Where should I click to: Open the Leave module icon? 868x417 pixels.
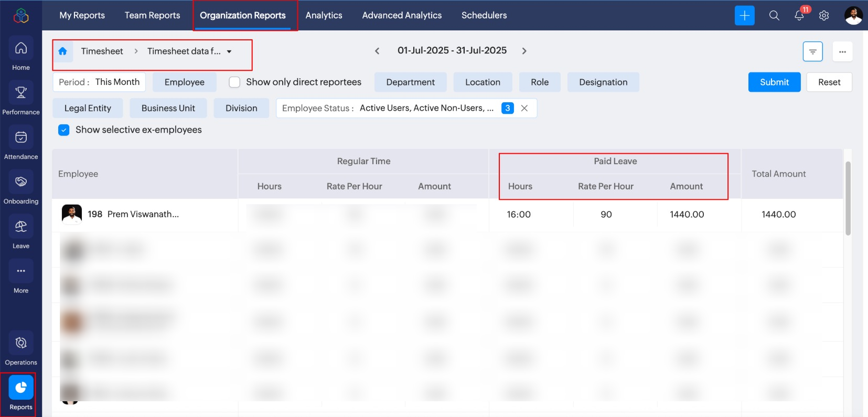21,227
